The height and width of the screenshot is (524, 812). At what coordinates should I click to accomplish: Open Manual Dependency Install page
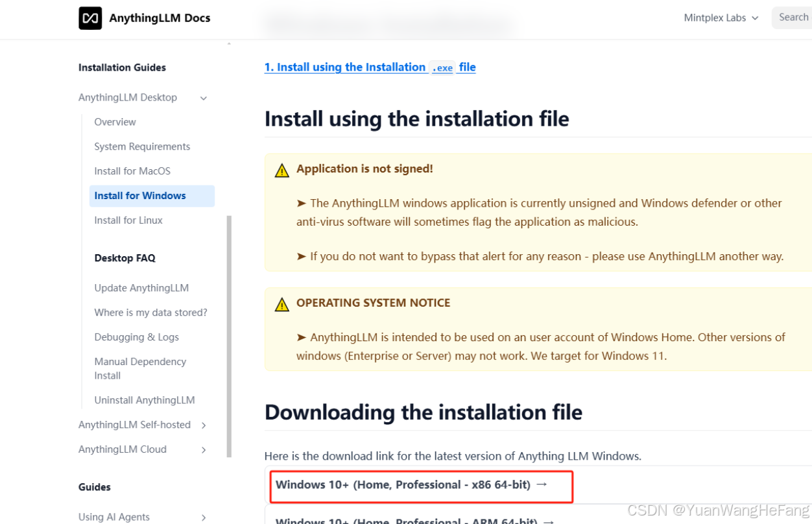(x=140, y=368)
